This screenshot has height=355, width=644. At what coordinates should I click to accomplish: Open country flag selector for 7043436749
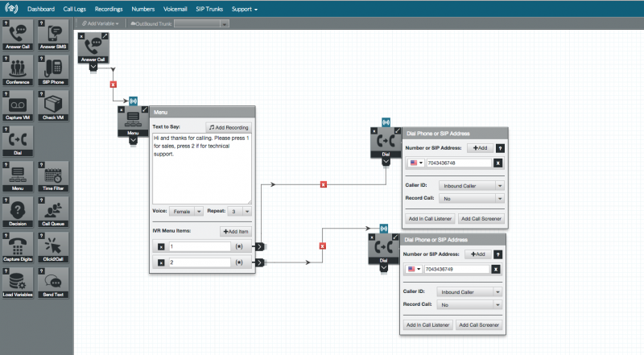(x=414, y=269)
